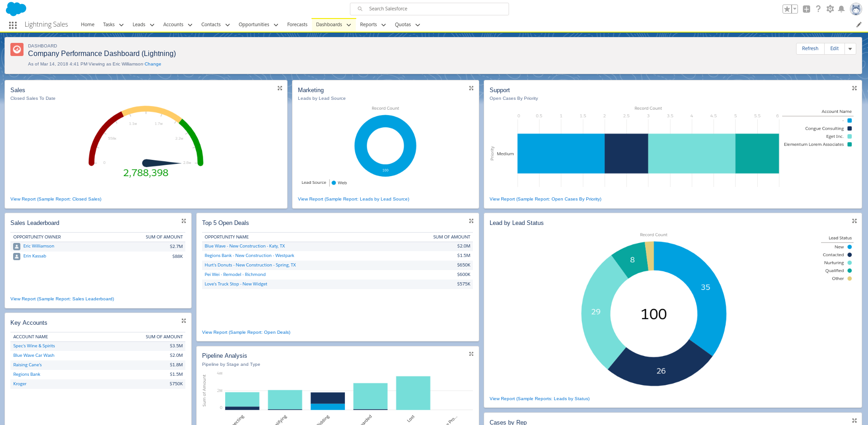Viewport: 868px width, 425px height.
Task: Expand the Lead by Lead Status widget
Action: 854,221
